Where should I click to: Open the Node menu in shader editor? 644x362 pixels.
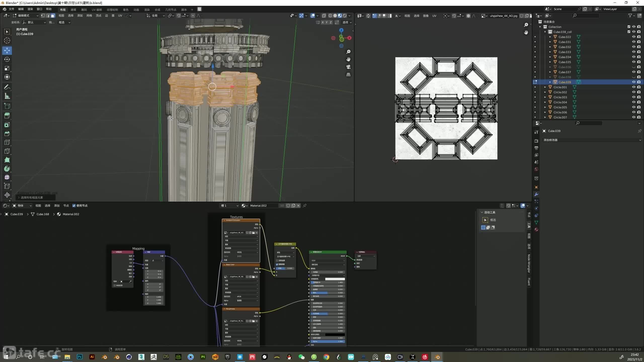[66, 206]
